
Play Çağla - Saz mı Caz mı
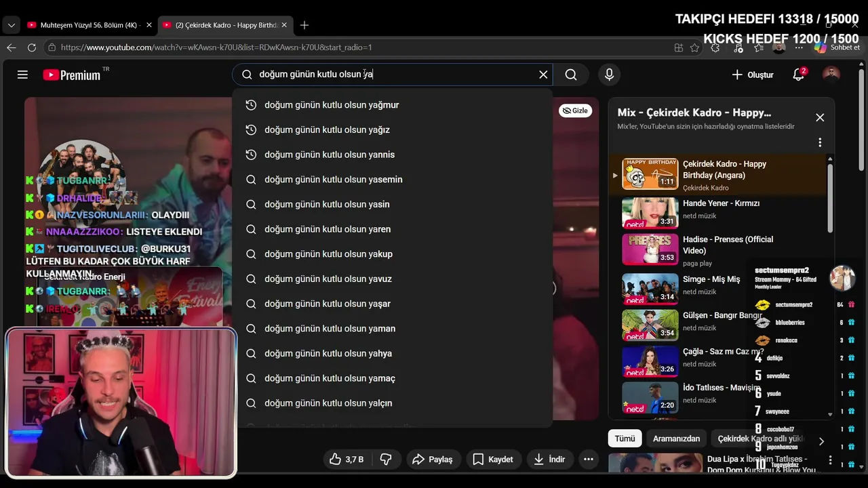coord(717,361)
